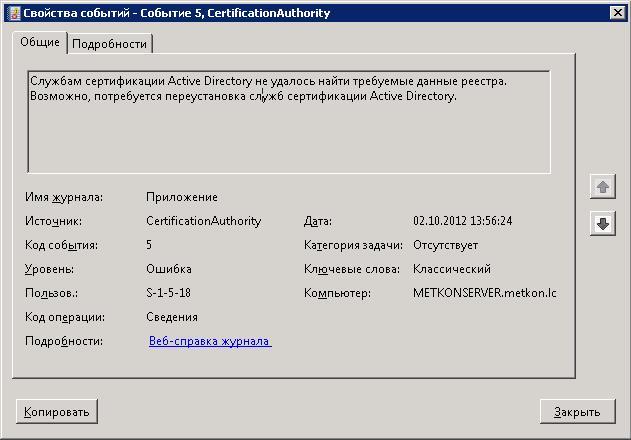The width and height of the screenshot is (631, 440).
Task: Click the Классический keywords value
Action: pos(451,269)
